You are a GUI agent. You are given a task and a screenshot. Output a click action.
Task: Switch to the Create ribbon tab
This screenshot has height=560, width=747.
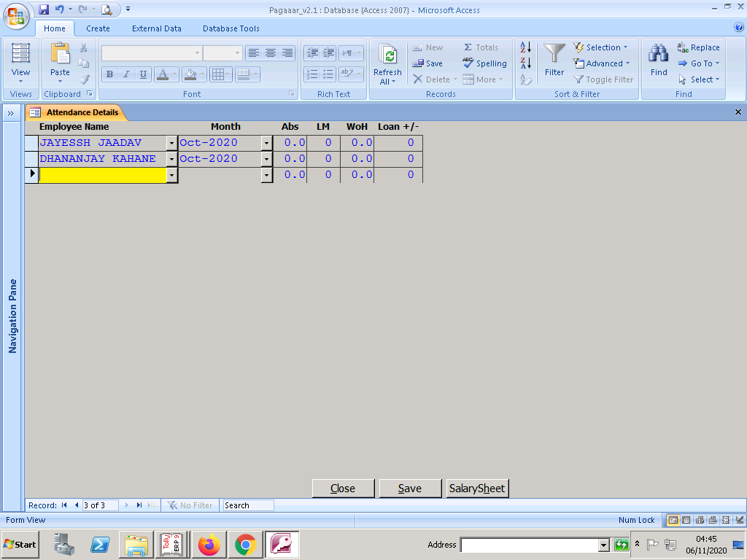[98, 28]
